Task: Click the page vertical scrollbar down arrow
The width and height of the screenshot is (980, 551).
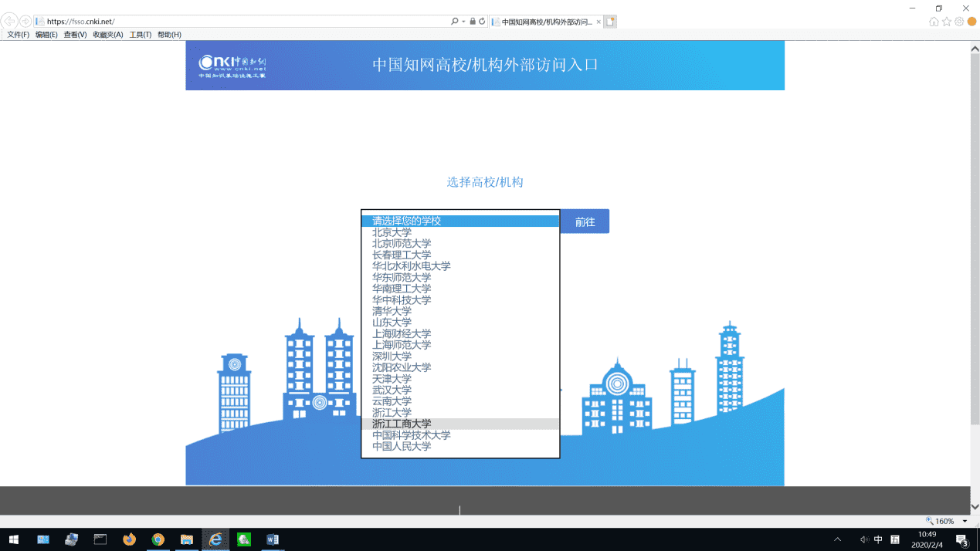Action: tap(975, 507)
